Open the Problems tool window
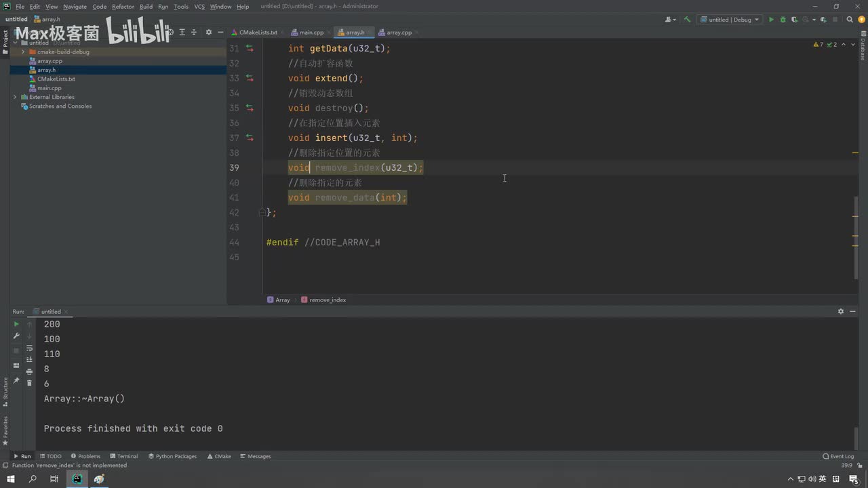 (85, 456)
